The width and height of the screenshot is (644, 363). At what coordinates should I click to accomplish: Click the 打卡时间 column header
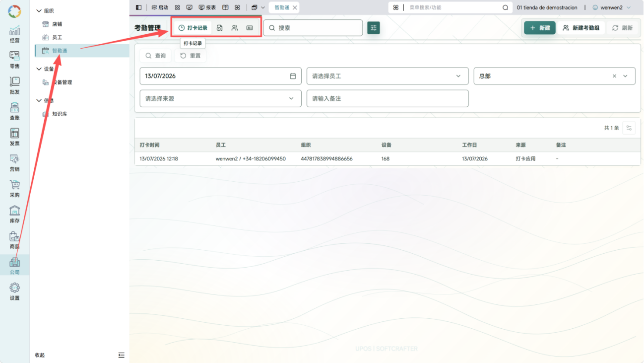(150, 145)
